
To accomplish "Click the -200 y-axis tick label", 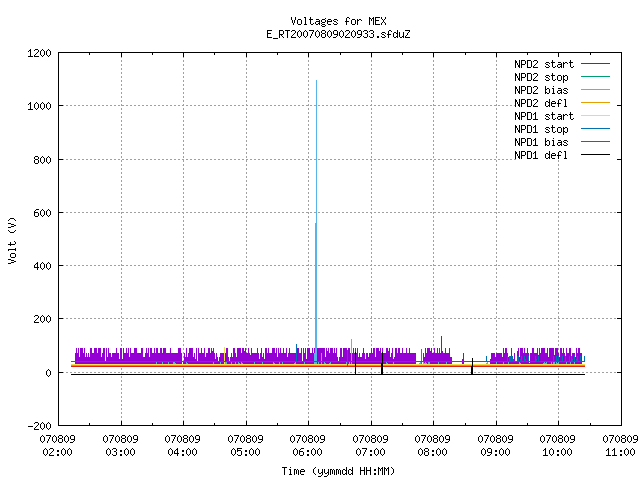I will click(39, 426).
